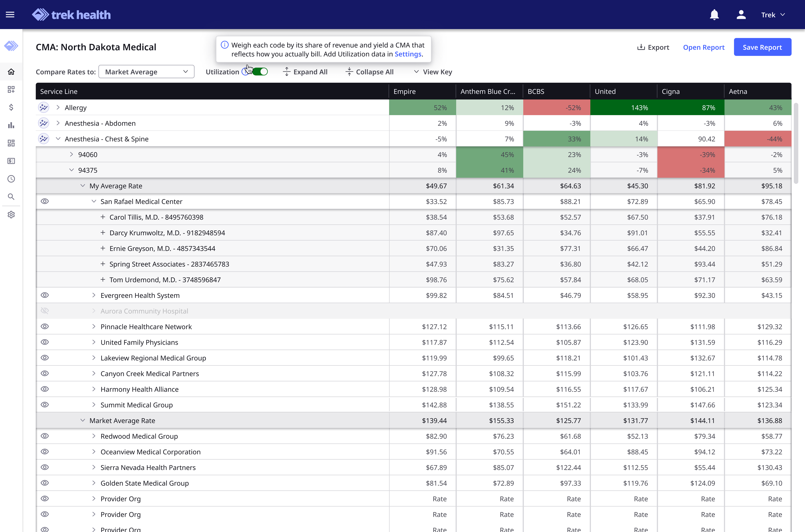Hide Evergreen Health System via eye icon
This screenshot has width=805, height=532.
pos(45,295)
